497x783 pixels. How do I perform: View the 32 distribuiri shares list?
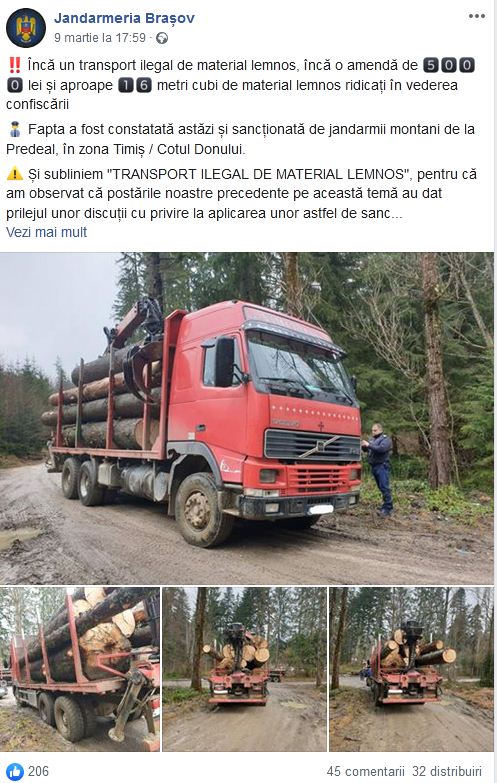447,772
